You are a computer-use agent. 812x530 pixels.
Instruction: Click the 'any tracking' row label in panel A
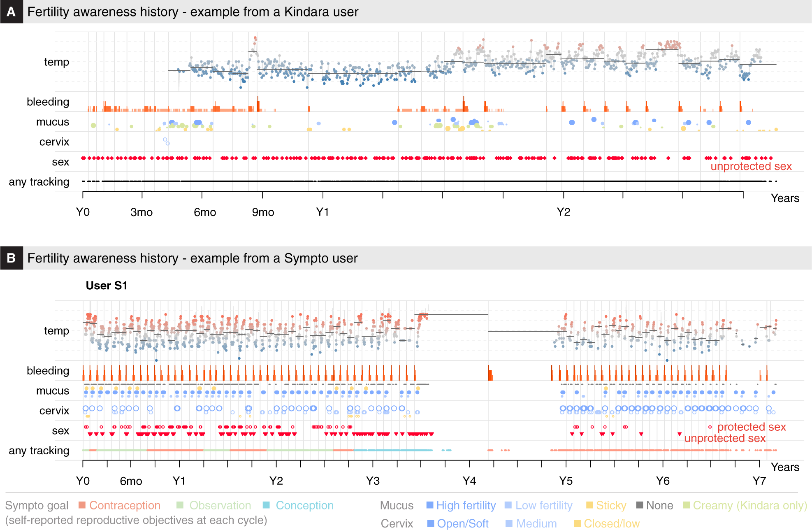(x=39, y=182)
